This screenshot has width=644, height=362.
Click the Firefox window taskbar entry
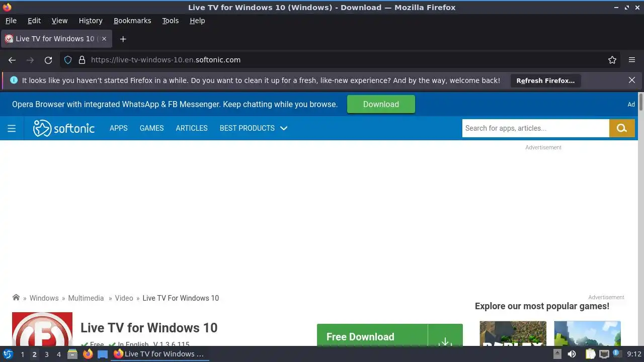coord(159,354)
